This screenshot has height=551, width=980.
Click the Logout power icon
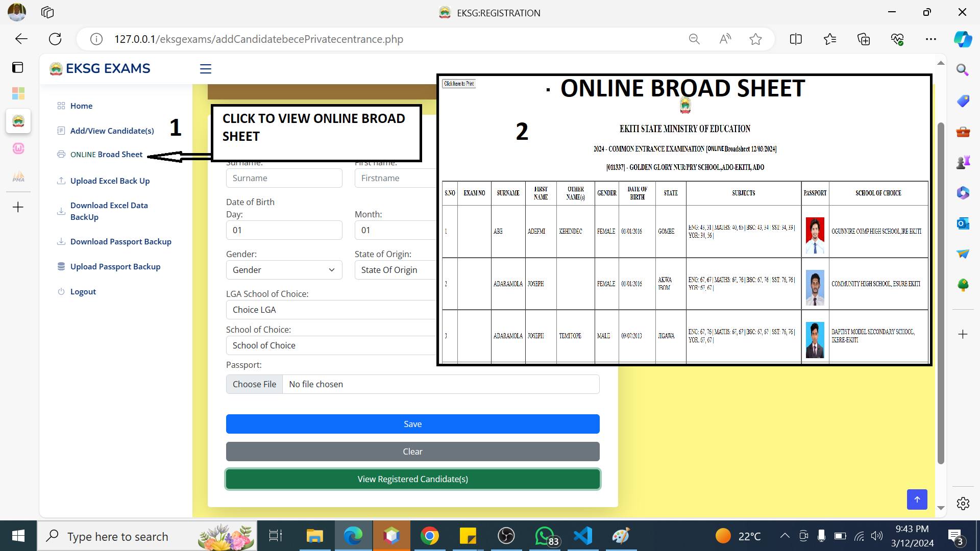[x=61, y=291]
